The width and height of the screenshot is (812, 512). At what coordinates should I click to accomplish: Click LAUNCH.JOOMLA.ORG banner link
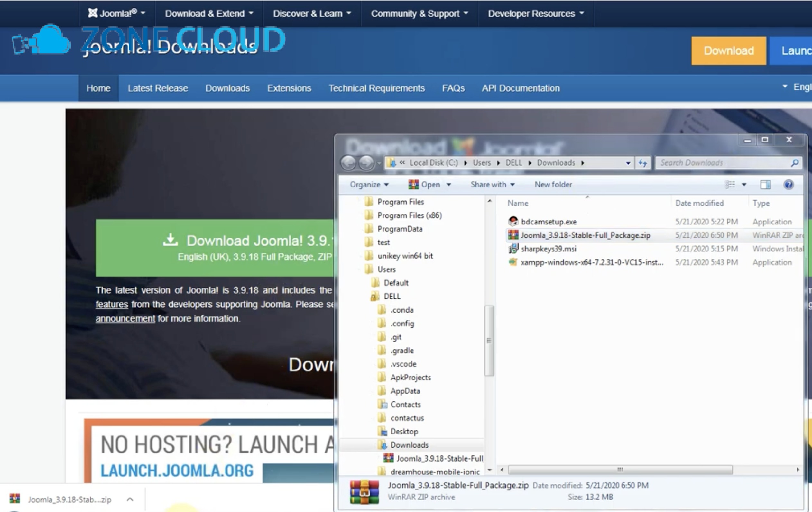(177, 471)
